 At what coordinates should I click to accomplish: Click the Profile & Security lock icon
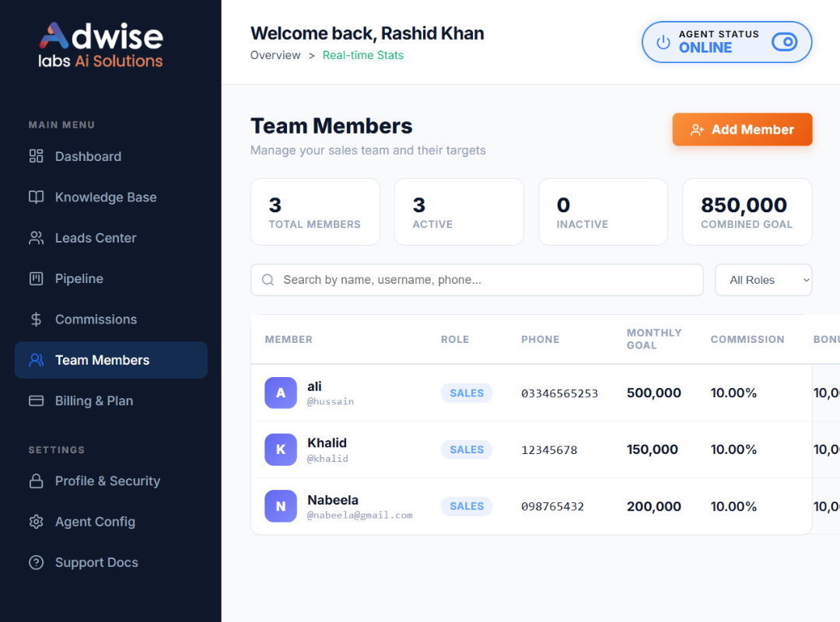tap(36, 480)
